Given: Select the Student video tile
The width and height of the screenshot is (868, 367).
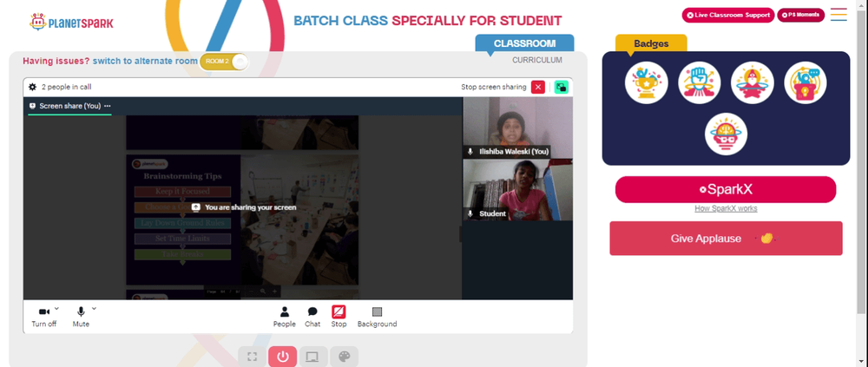Looking at the screenshot, I should tap(517, 190).
